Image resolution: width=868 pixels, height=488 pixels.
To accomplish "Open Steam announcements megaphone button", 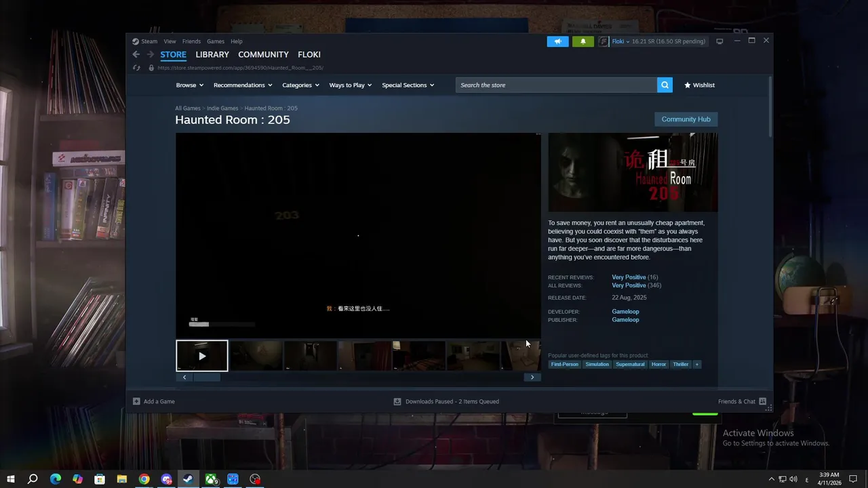I will (x=557, y=41).
